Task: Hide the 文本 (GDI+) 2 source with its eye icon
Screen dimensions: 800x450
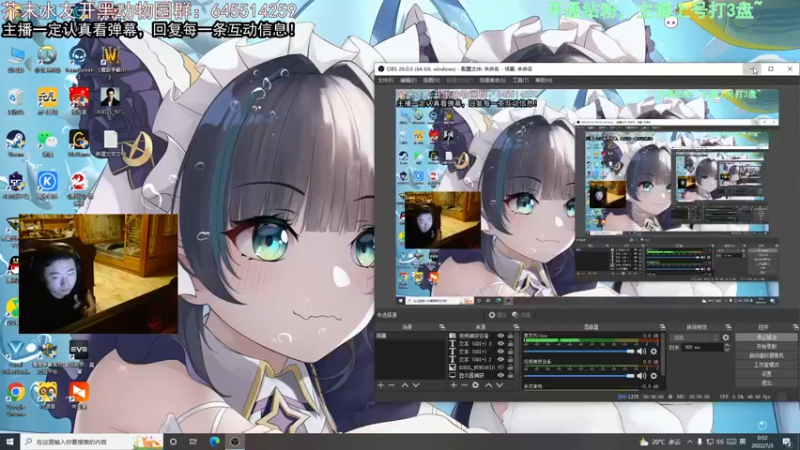Action: pyautogui.click(x=501, y=360)
